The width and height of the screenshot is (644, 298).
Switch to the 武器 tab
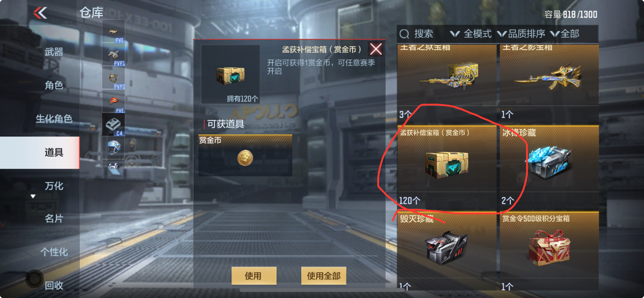[x=54, y=52]
